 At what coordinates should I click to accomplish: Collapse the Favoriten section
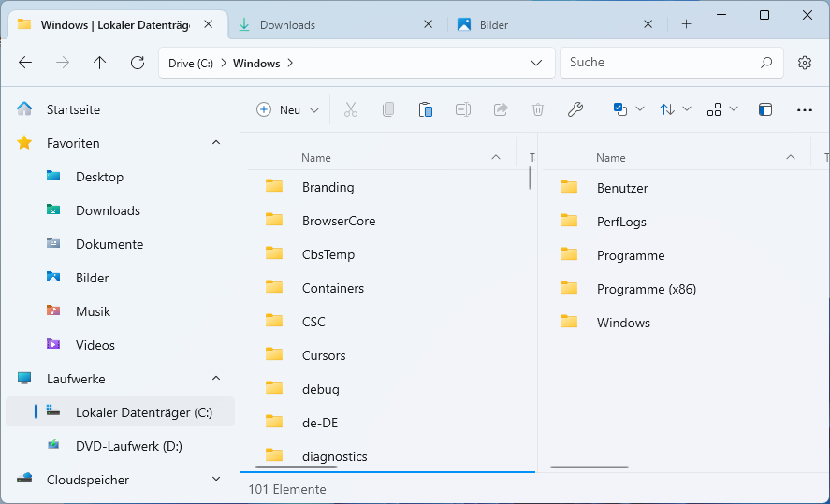tap(216, 143)
